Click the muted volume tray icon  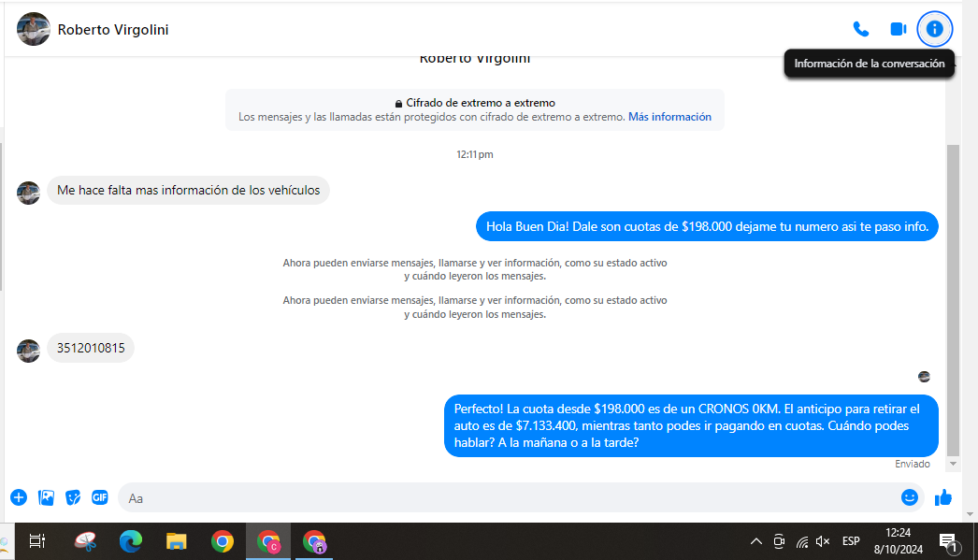click(x=823, y=541)
